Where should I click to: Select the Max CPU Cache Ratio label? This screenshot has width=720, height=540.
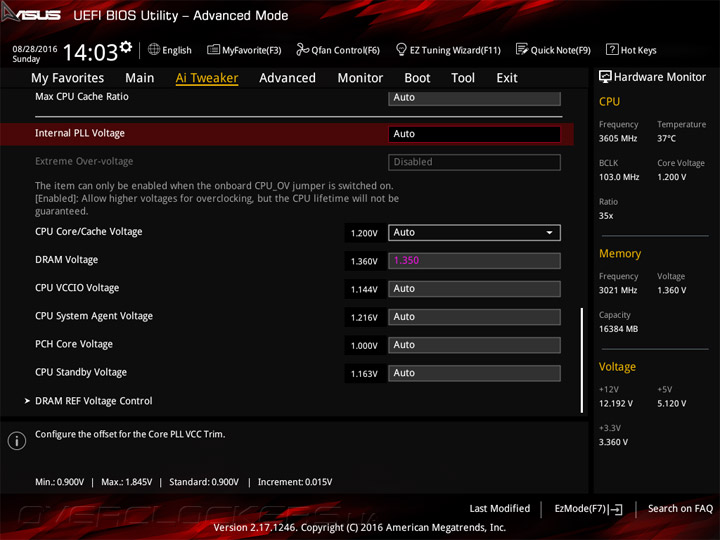(x=82, y=97)
